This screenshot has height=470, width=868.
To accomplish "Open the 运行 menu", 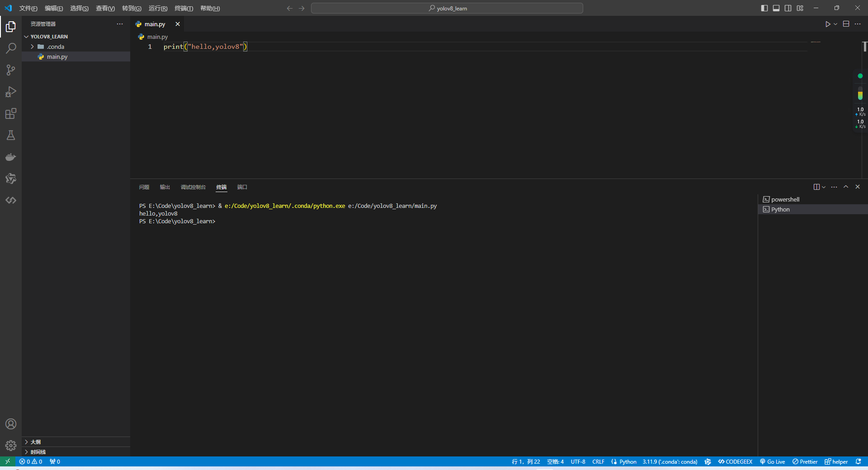I will pyautogui.click(x=158, y=8).
